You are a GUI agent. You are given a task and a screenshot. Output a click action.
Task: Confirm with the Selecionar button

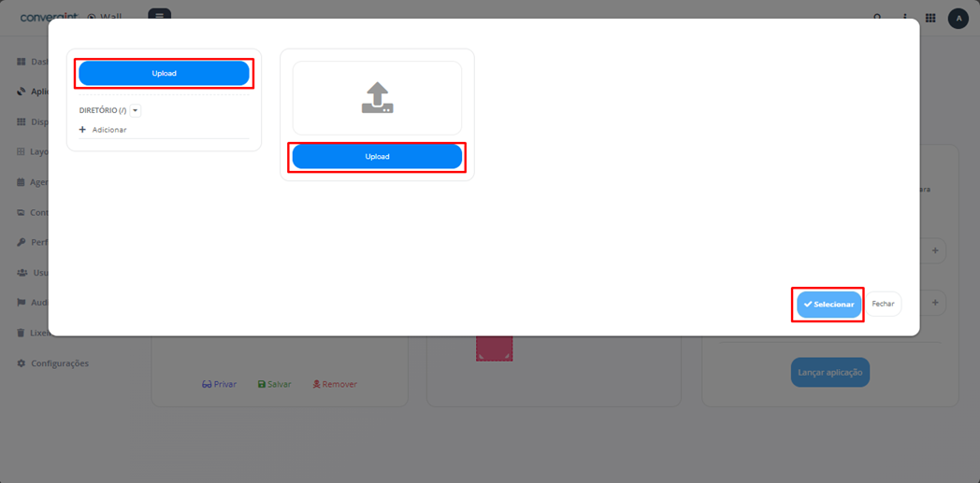pyautogui.click(x=829, y=305)
